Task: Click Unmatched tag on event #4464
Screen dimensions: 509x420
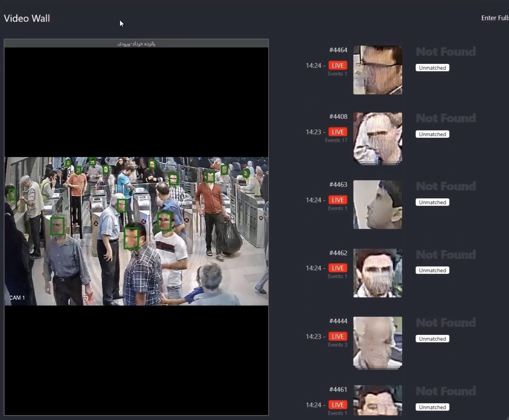Action: click(x=432, y=68)
